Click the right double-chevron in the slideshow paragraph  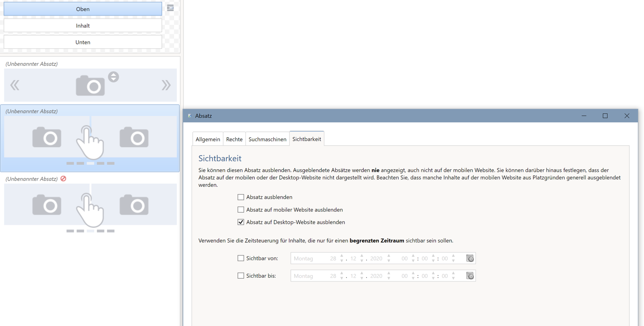click(166, 85)
